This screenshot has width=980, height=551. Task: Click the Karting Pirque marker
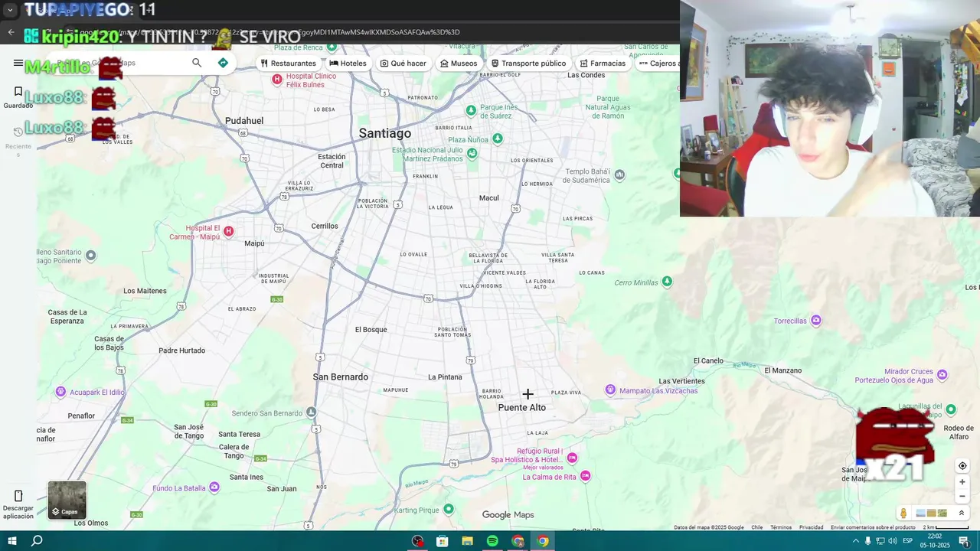pos(449,509)
